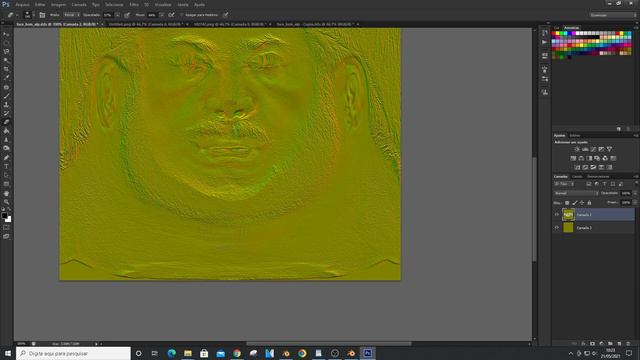
Task: Open the layer opacity slider arrow
Action: (635, 193)
